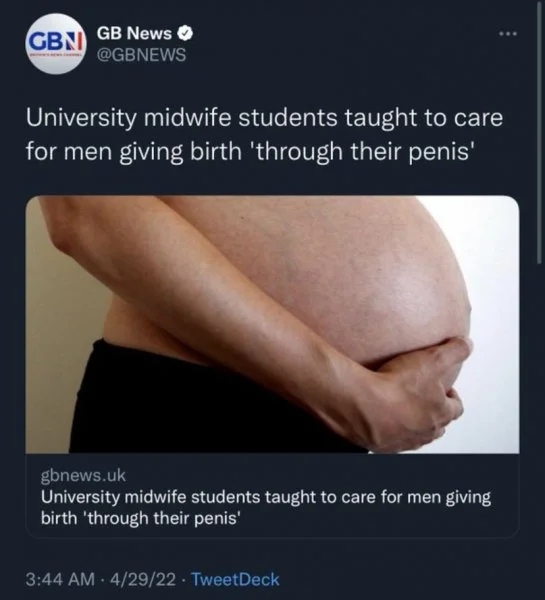This screenshot has width=545, height=600.
Task: Open the article preview image
Action: [x=272, y=324]
